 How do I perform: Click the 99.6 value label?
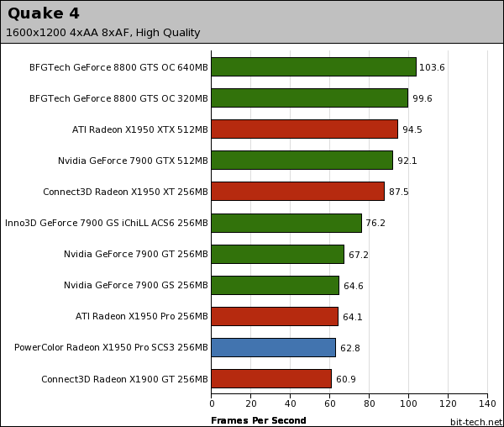pyautogui.click(x=423, y=98)
